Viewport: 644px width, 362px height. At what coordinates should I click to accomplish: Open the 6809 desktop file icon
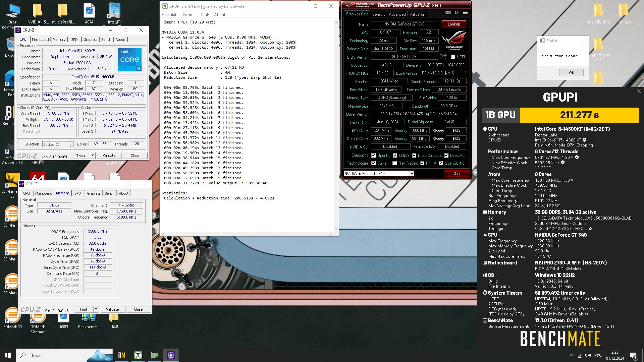[63, 322]
